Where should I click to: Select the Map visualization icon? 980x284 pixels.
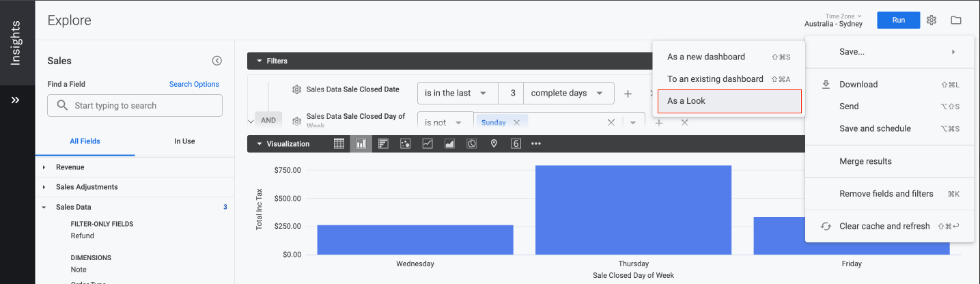[494, 144]
